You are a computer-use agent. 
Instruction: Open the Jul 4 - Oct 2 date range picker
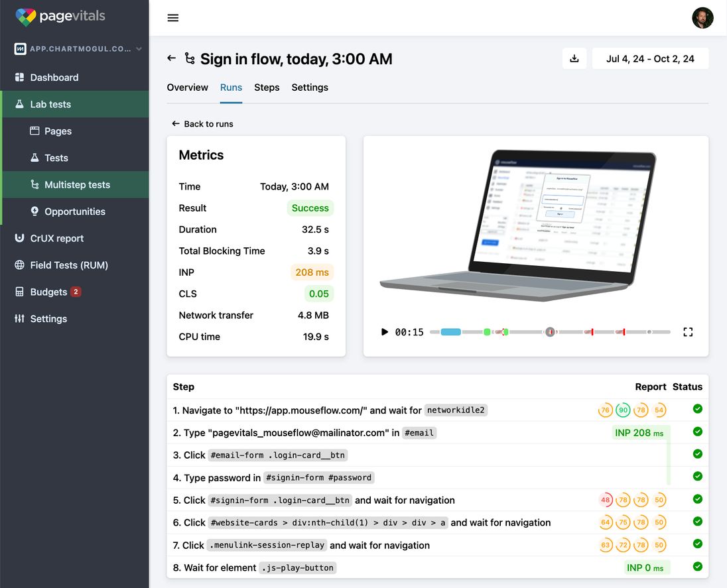[x=650, y=58]
